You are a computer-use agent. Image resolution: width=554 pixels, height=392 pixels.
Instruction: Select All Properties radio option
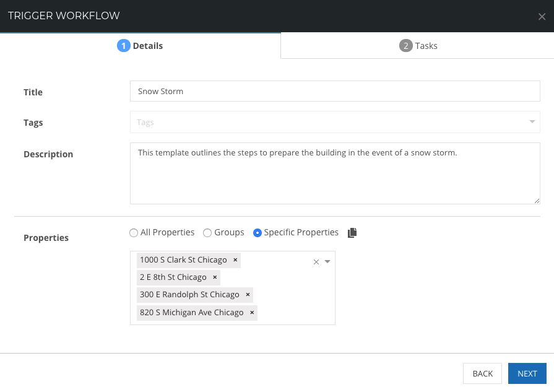click(134, 233)
